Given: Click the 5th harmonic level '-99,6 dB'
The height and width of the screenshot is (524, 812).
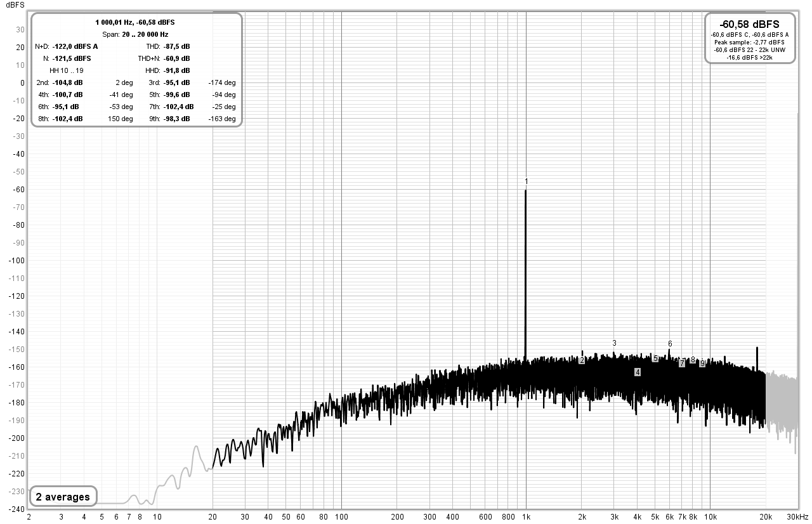Looking at the screenshot, I should [177, 95].
